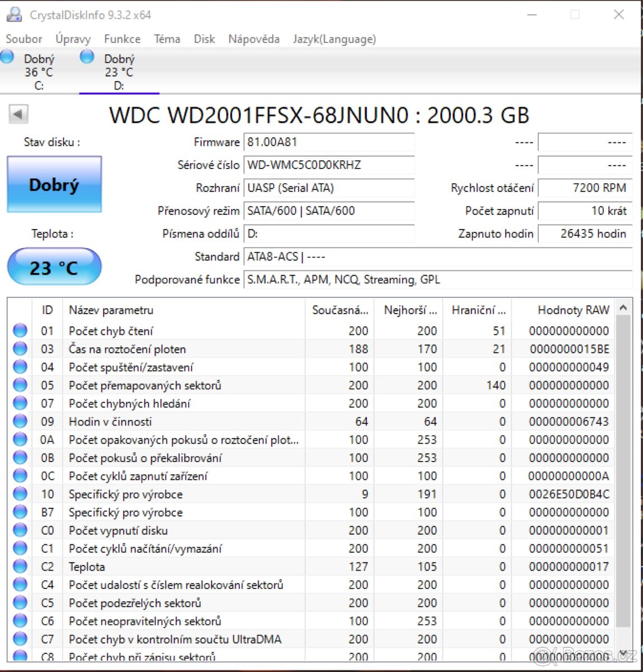Click status orb of row B7 Specifický pro výrobce

pyautogui.click(x=20, y=512)
